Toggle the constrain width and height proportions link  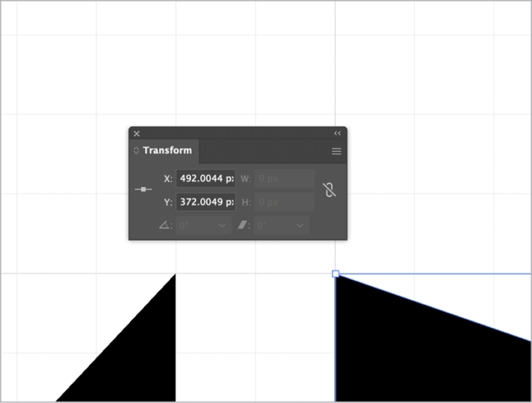[x=329, y=189]
